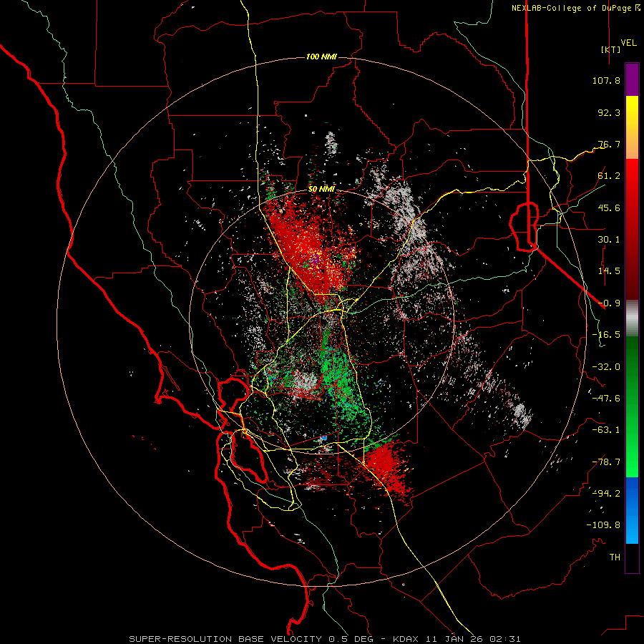644x644 pixels.
Task: Click the -0.9 velocity scale value
Action: [x=609, y=303]
